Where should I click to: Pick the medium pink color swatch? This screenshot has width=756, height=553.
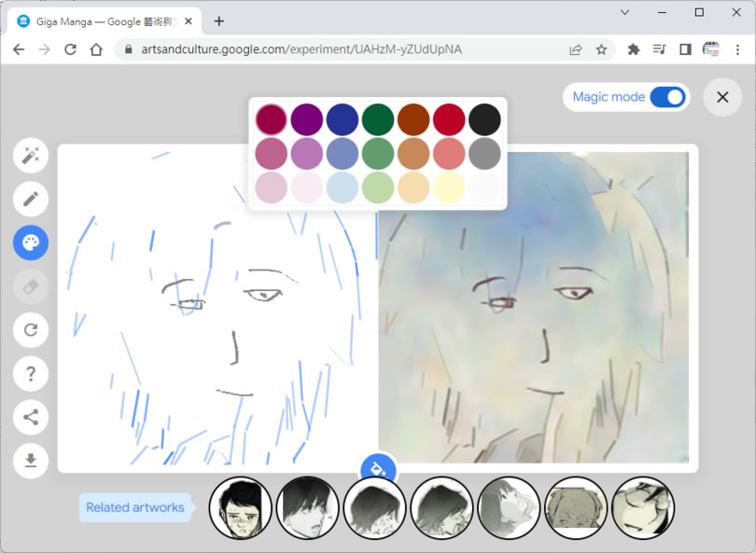click(271, 153)
